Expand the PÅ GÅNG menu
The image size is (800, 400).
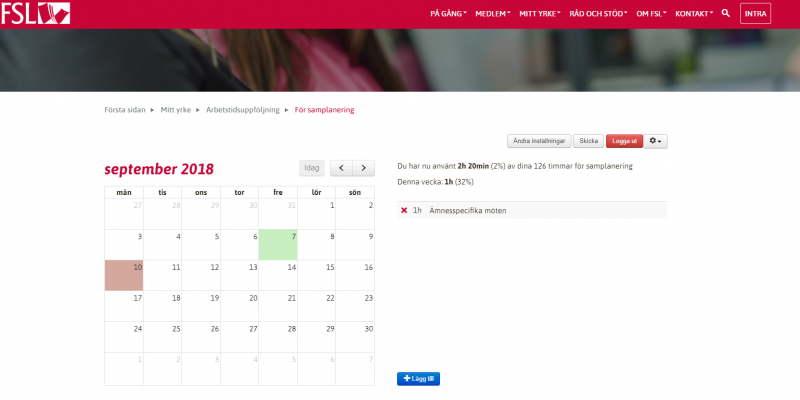point(448,13)
